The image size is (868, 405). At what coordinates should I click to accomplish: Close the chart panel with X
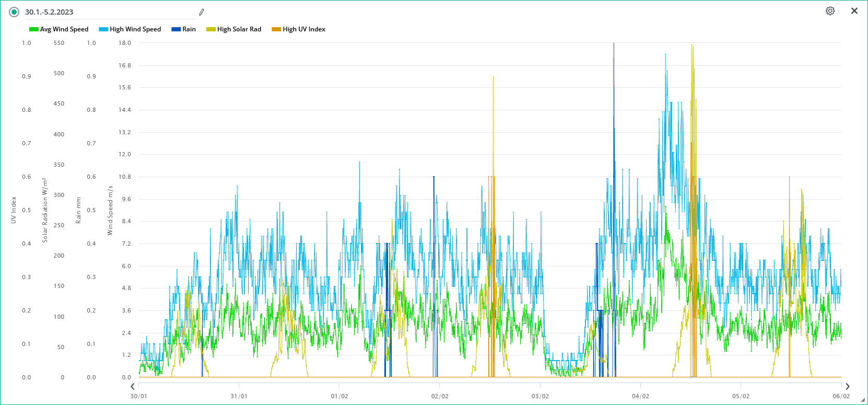click(x=854, y=11)
